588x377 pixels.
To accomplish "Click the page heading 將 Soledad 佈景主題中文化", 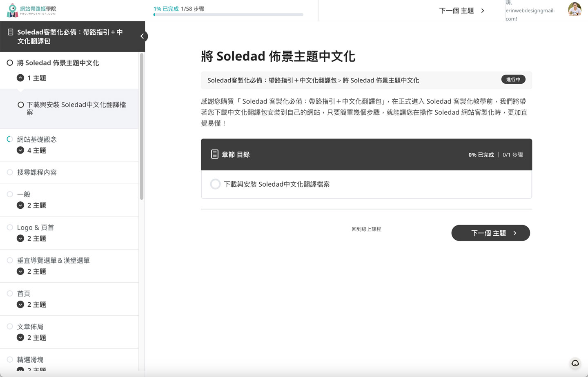I will (278, 56).
